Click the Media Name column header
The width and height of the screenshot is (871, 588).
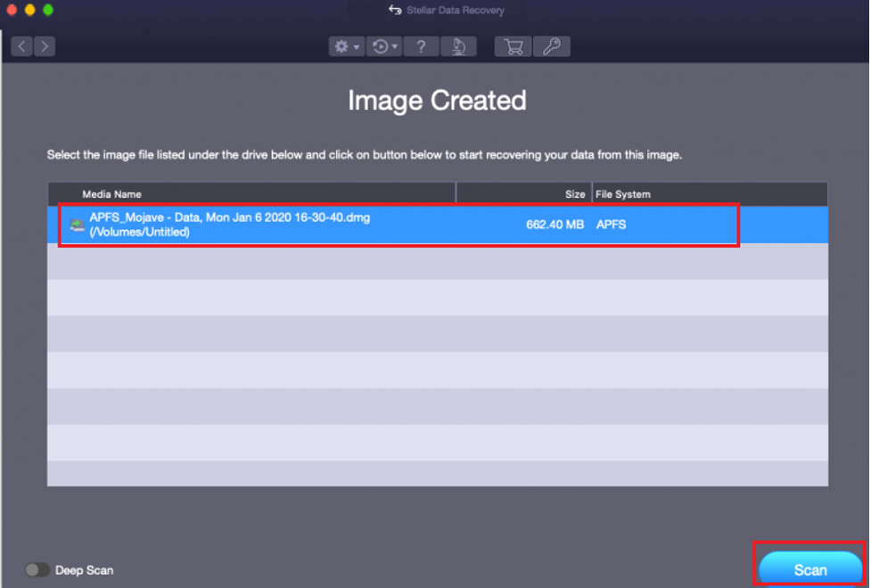[111, 194]
